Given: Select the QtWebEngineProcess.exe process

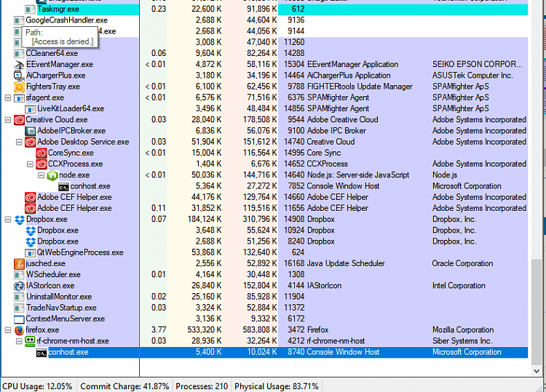Looking at the screenshot, I should [80, 252].
